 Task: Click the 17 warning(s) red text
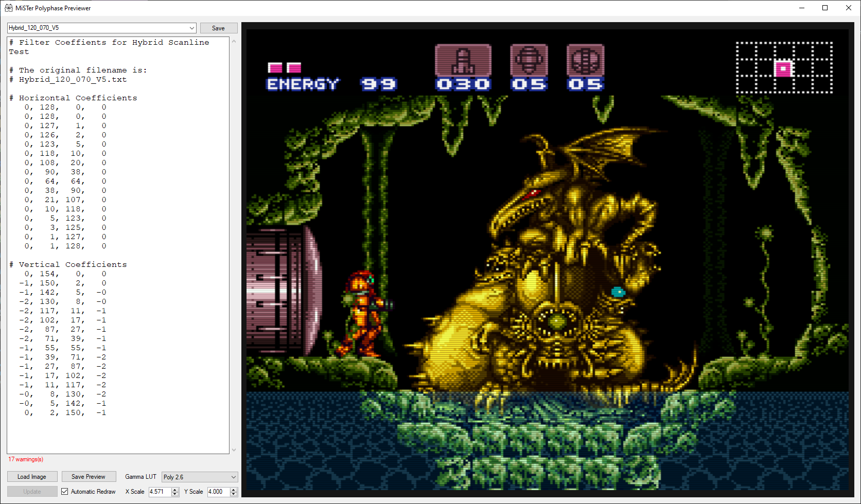click(x=26, y=459)
